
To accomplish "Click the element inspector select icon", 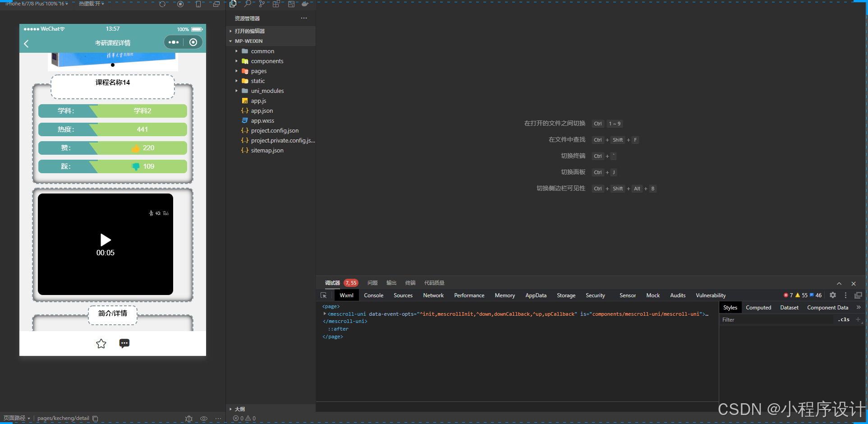I will [x=324, y=295].
